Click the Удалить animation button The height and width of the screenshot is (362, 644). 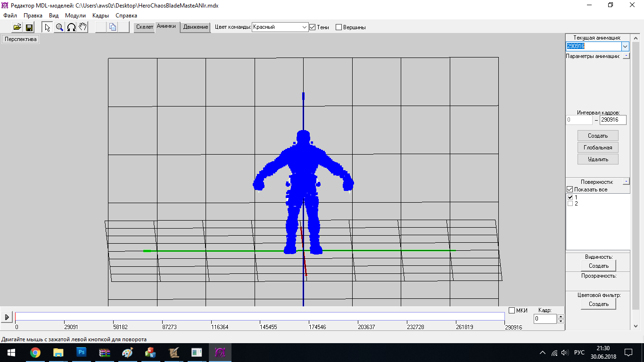point(598,159)
